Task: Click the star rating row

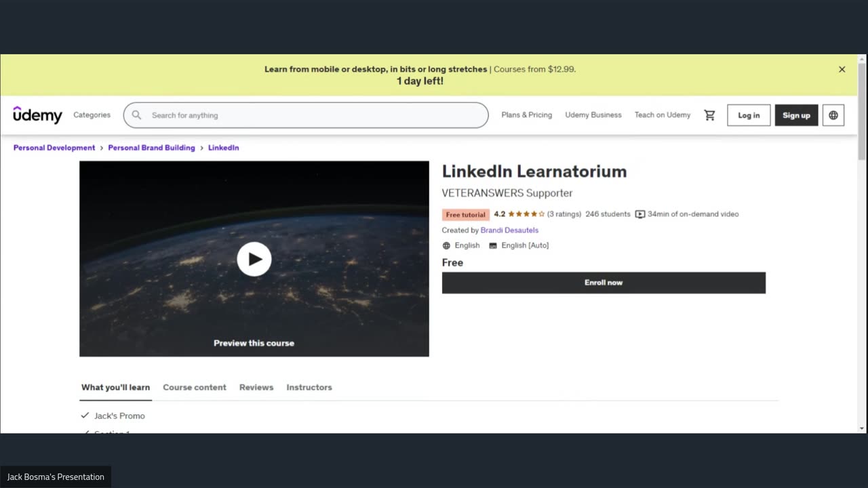Action: point(526,214)
